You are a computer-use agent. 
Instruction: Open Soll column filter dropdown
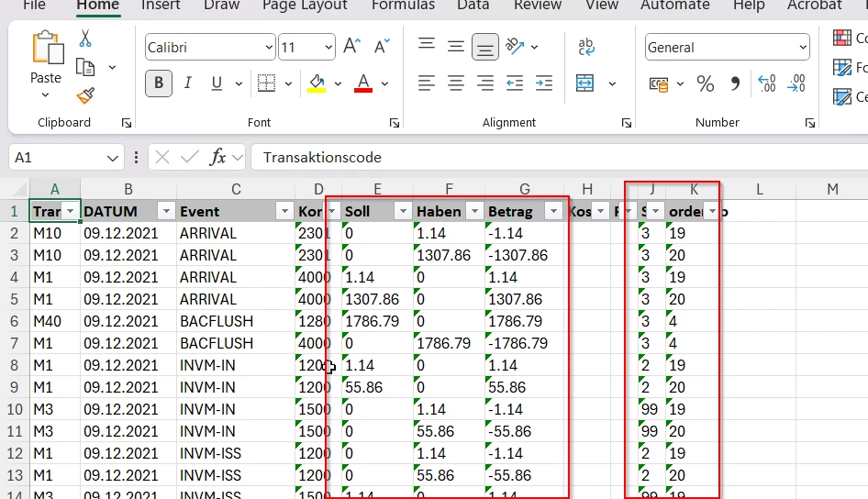403,211
